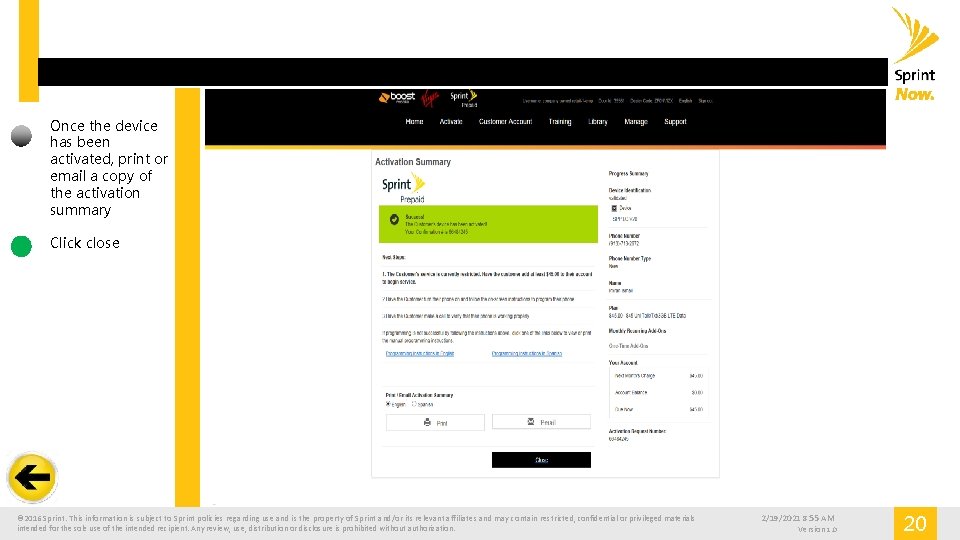Click the One-Time Add-Ons label
Viewport: 960px width, 540px height.
click(628, 346)
